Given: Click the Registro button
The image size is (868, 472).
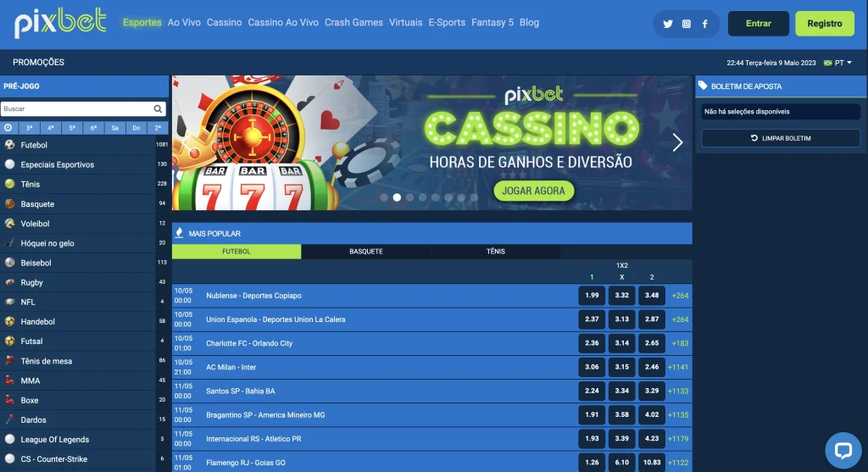Looking at the screenshot, I should (x=824, y=23).
